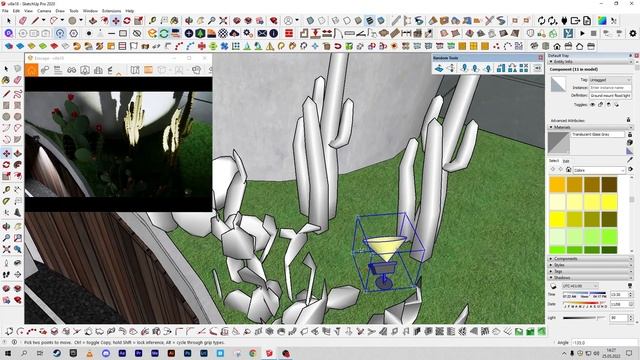
Task: Switch to the Edit tab in Materials
Action: (566, 161)
